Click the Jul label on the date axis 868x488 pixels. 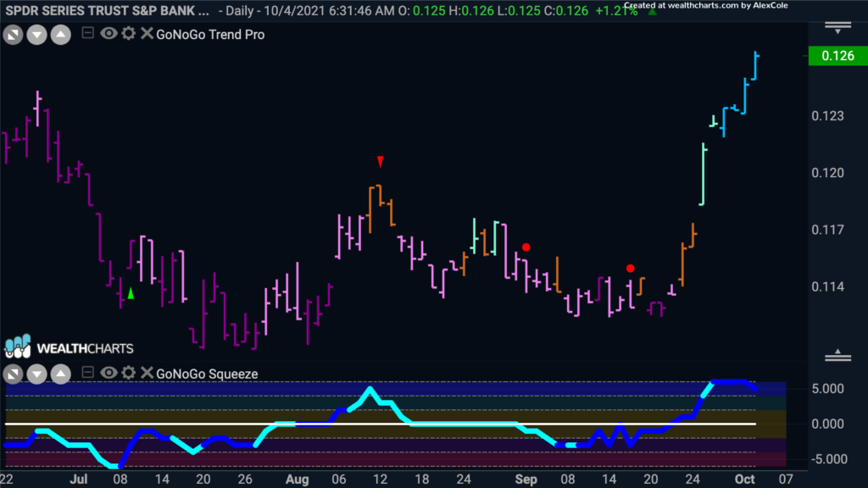(x=79, y=480)
